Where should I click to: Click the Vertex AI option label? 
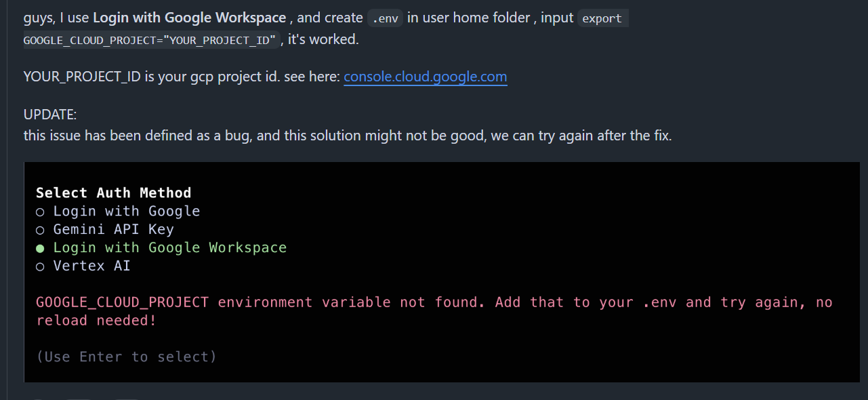(x=91, y=266)
